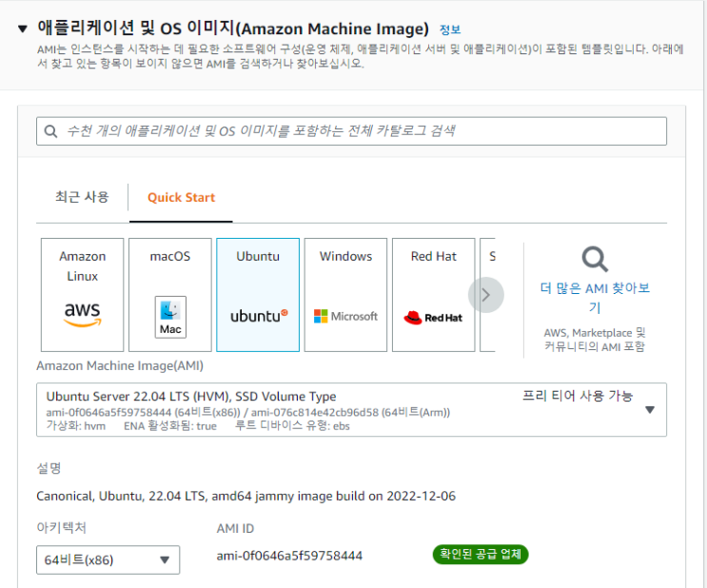Click the AMI ID ami-0f0646a5f59758444 text

[x=289, y=556]
